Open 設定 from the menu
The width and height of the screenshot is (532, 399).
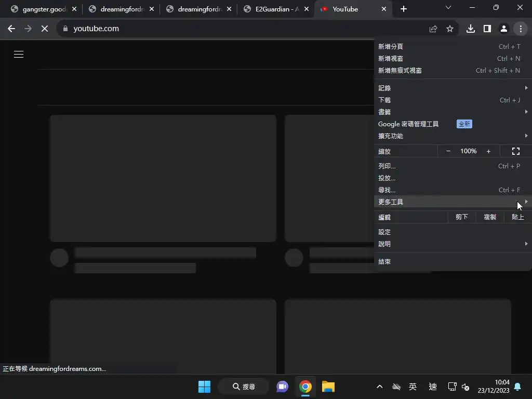click(x=453, y=232)
